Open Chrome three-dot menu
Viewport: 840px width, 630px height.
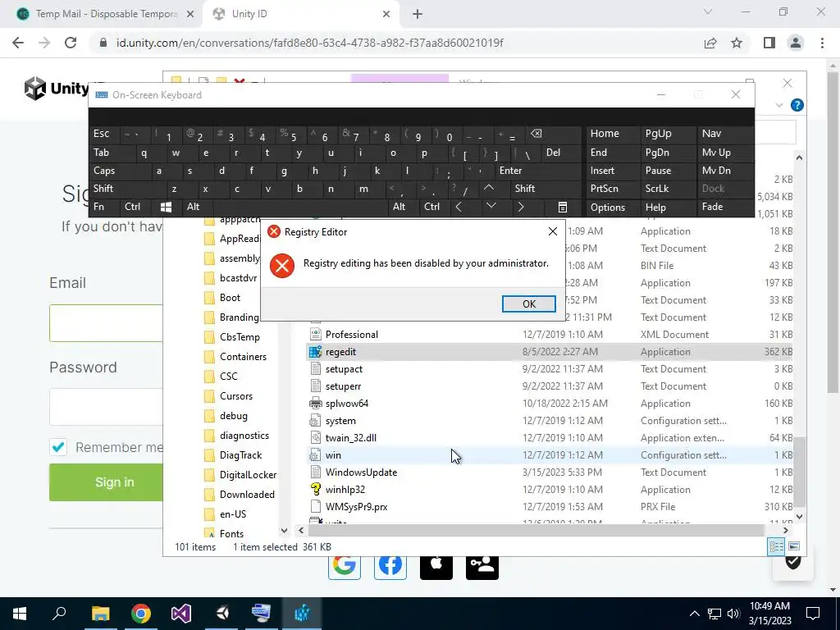(x=822, y=43)
